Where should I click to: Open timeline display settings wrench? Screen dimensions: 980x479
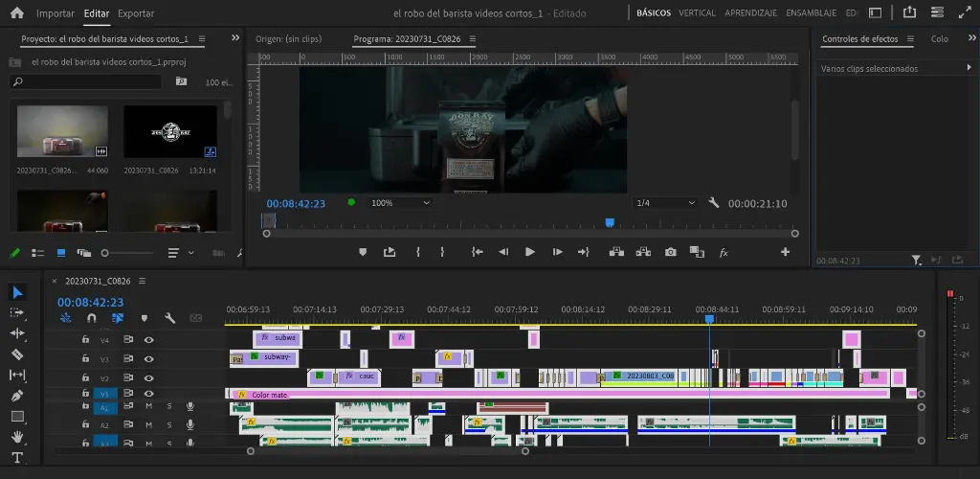[x=170, y=318]
